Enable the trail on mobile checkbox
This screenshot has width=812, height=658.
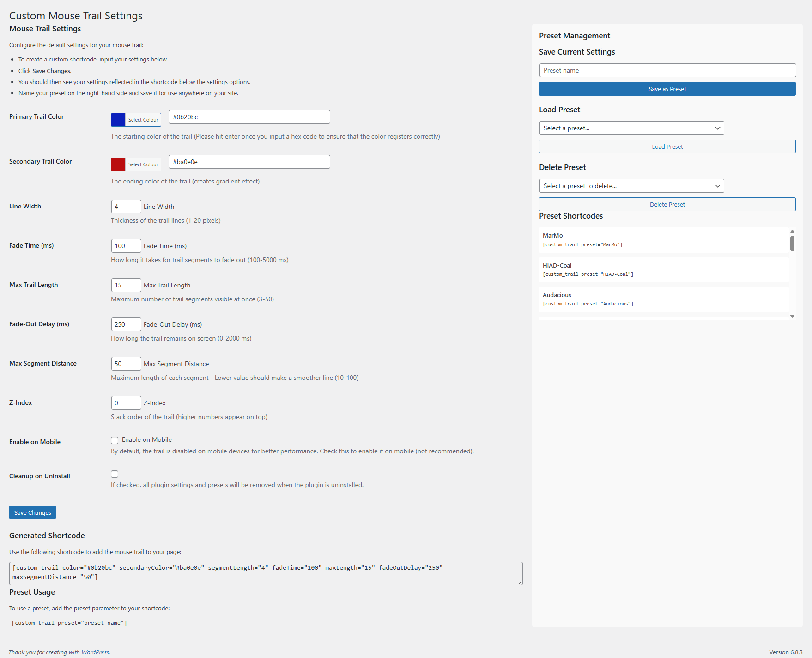(115, 440)
